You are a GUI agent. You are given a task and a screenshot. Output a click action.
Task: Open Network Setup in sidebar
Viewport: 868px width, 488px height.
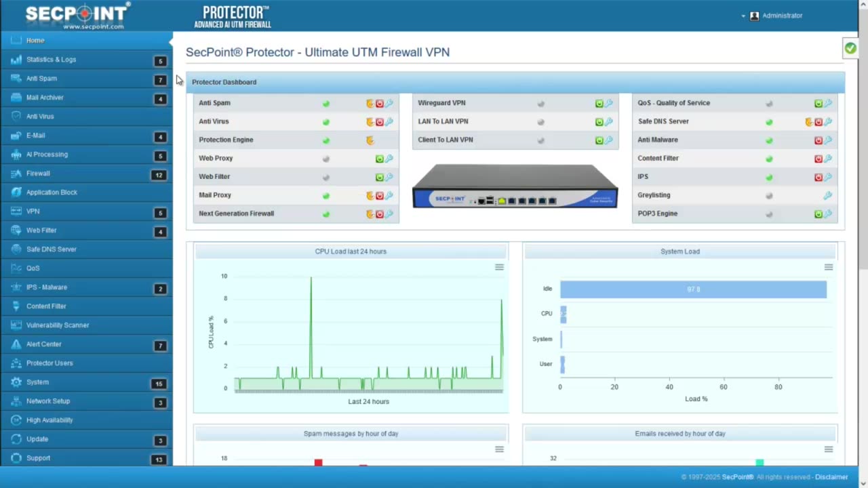coord(86,401)
